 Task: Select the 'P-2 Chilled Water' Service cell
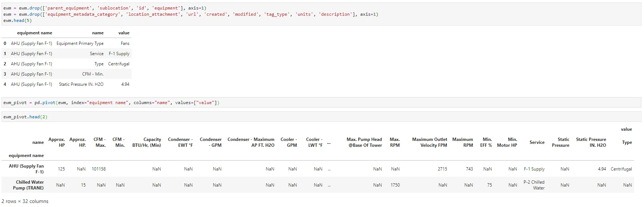pyautogui.click(x=534, y=185)
